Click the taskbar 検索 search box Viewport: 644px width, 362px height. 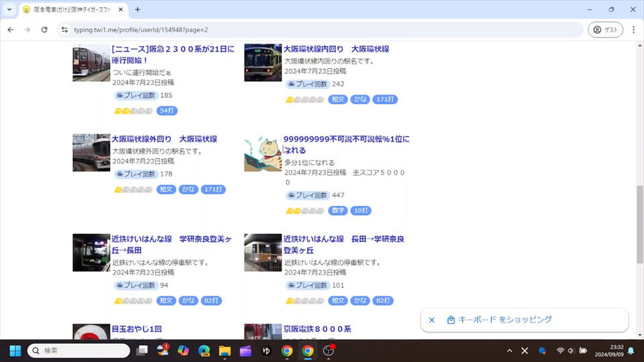tap(79, 351)
